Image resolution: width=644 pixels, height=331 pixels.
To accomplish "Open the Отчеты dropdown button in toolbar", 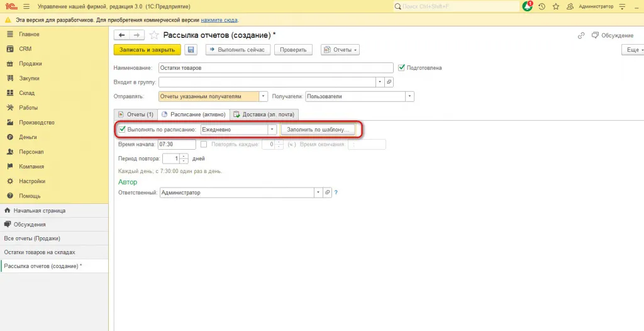I will (340, 50).
